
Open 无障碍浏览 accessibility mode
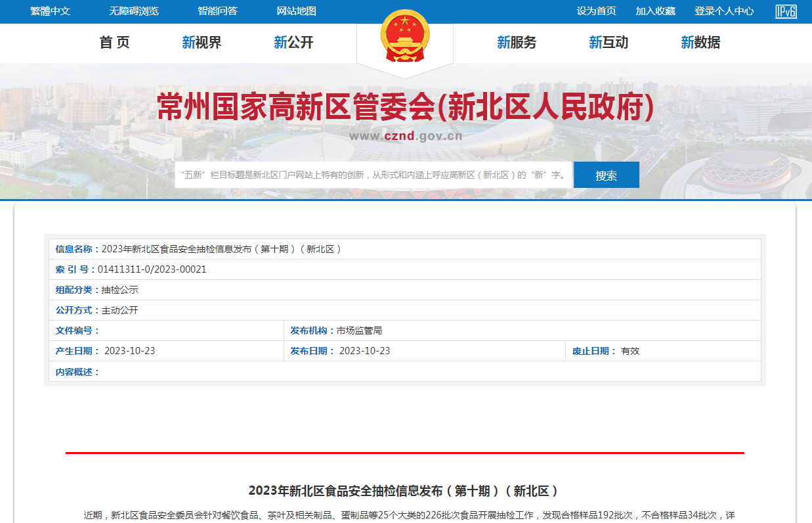pyautogui.click(x=134, y=11)
